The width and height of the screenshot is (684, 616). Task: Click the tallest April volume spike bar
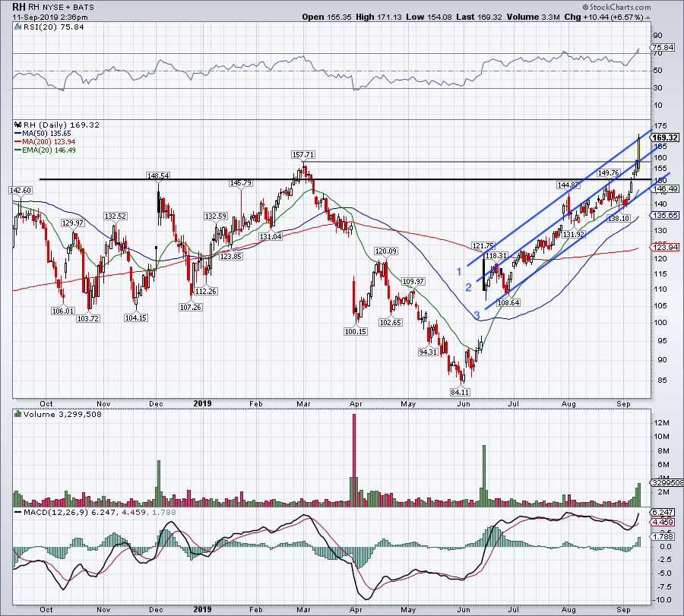tap(354, 460)
